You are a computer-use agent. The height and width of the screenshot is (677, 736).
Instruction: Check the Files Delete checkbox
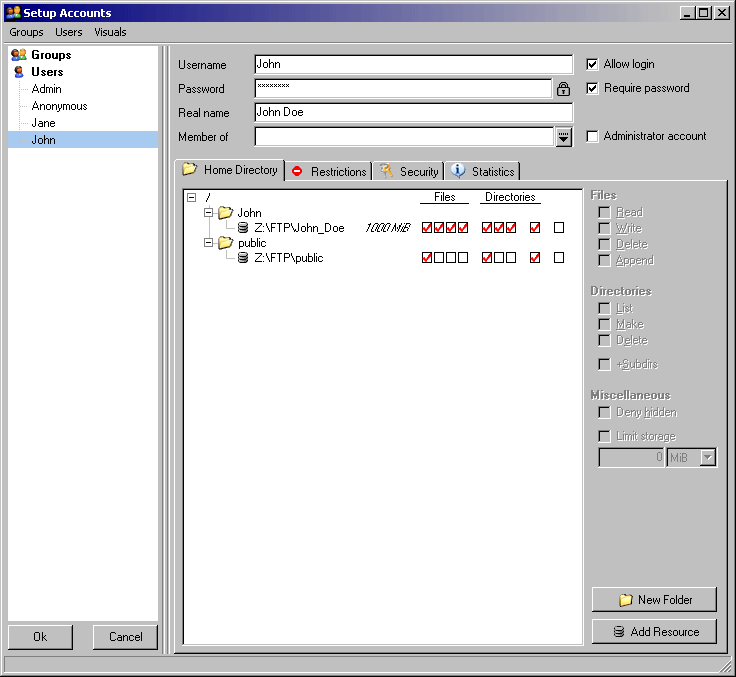(605, 245)
